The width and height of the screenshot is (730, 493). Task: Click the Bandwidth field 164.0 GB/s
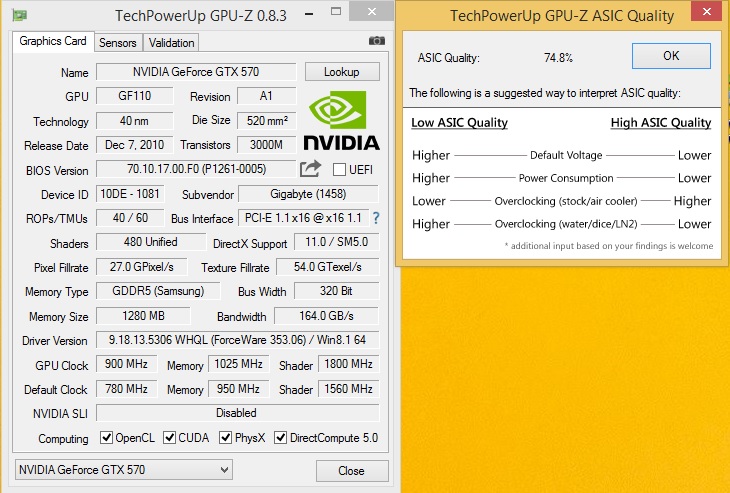click(x=326, y=316)
